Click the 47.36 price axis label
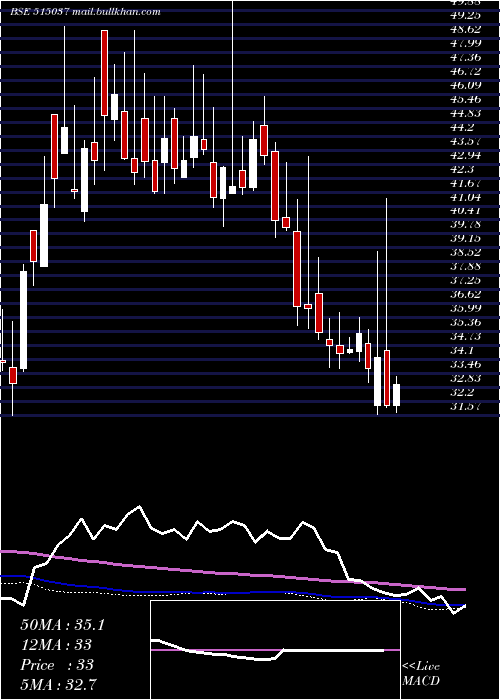The width and height of the screenshot is (500, 700). pos(465,57)
